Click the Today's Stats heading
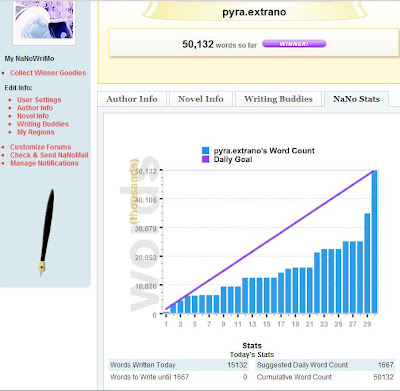Viewport: 400px width, 391px height. [252, 354]
